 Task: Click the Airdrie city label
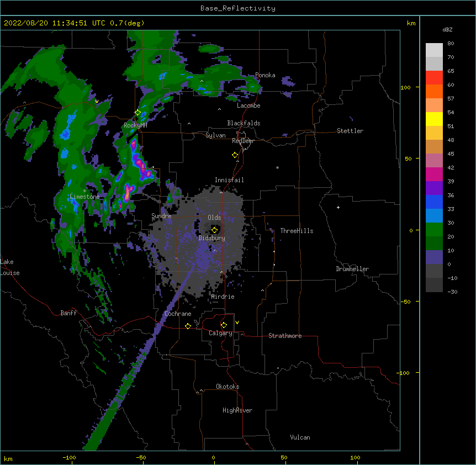tap(223, 297)
